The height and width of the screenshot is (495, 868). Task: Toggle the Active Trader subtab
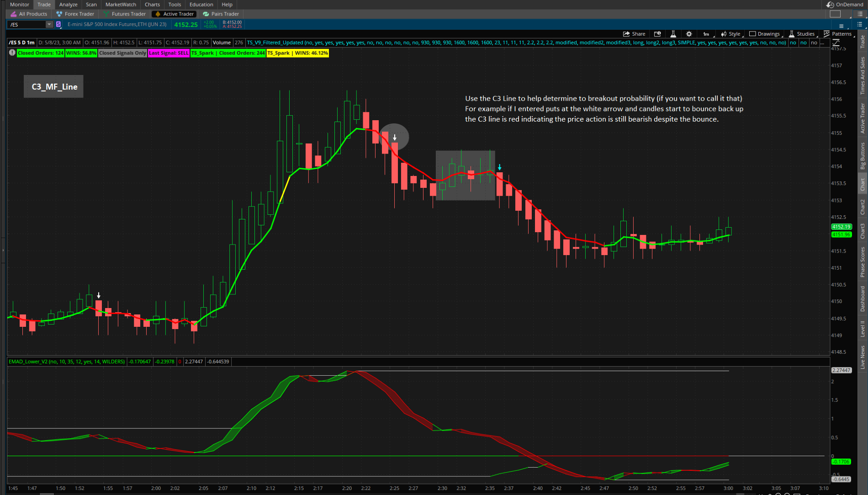(x=174, y=14)
